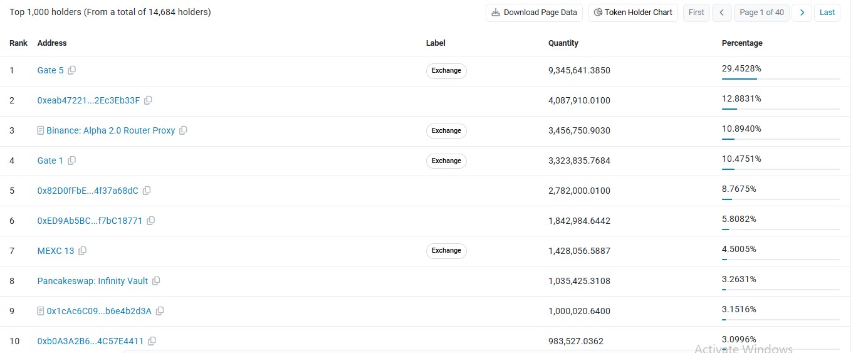868x353 pixels.
Task: Open holder 0x1cAc6C09...b6e4b2d3A
Action: point(99,311)
